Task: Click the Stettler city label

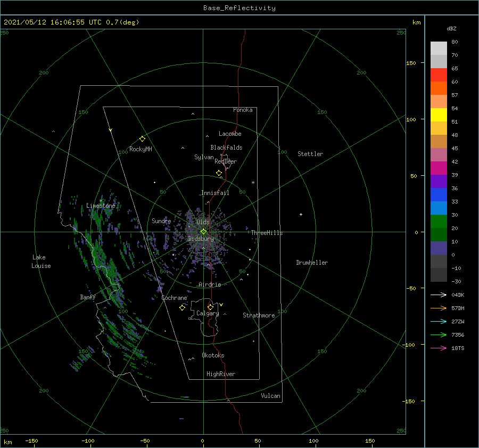Action: (310, 154)
